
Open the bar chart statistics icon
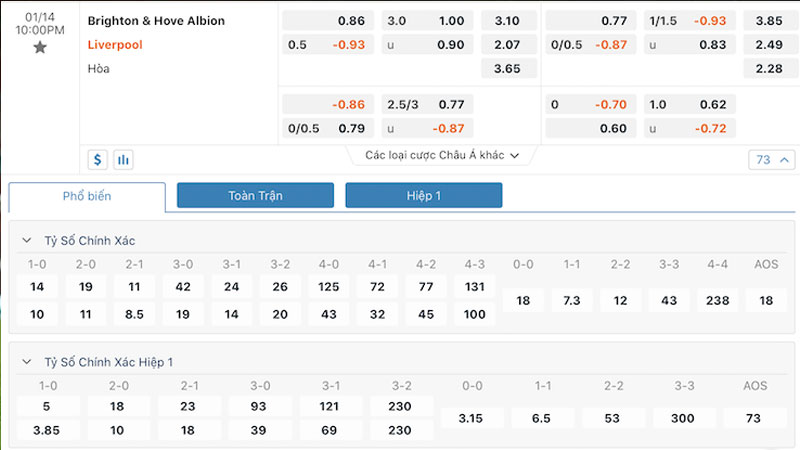tap(124, 159)
